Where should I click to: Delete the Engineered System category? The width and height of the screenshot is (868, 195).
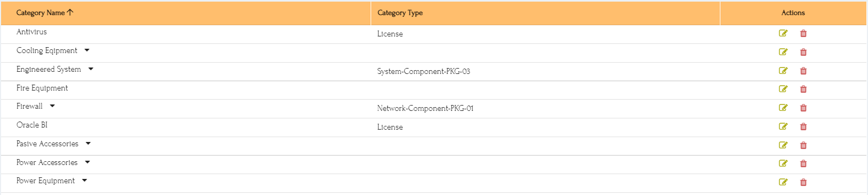tap(803, 71)
